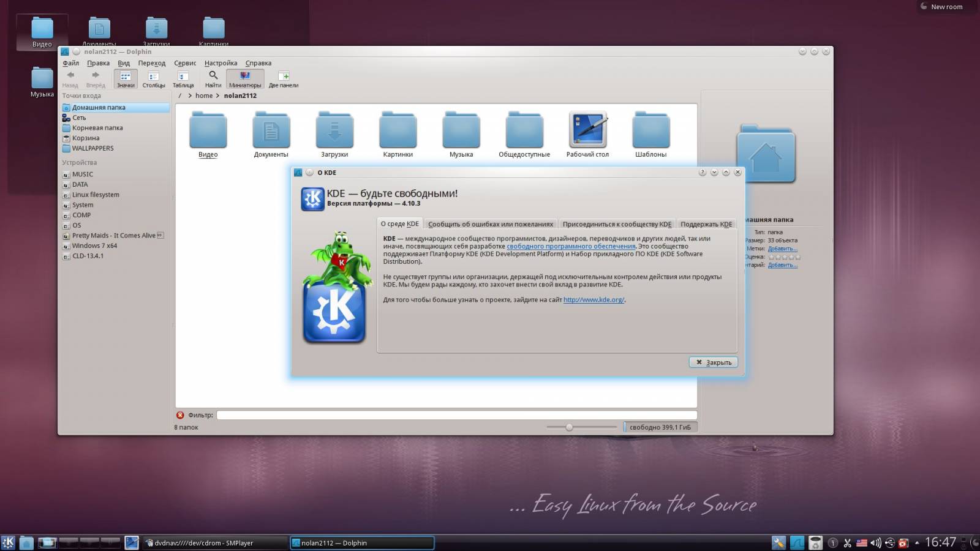This screenshot has width=980, height=551.
Task: Select the Рабочий стол folder
Action: [x=587, y=135]
